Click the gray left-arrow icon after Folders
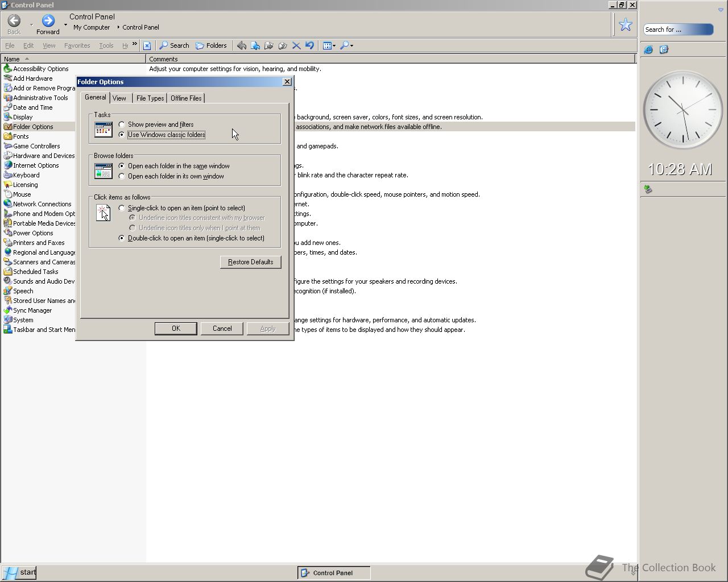 pyautogui.click(x=242, y=45)
